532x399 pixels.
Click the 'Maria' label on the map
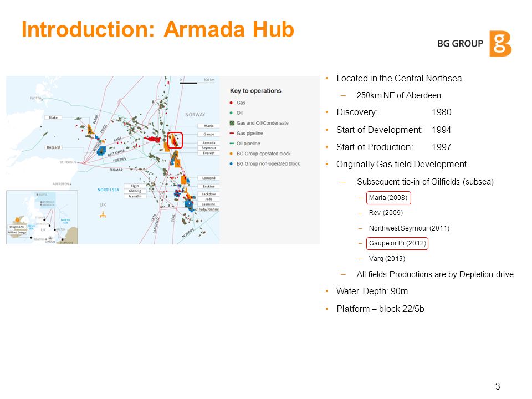coord(209,126)
